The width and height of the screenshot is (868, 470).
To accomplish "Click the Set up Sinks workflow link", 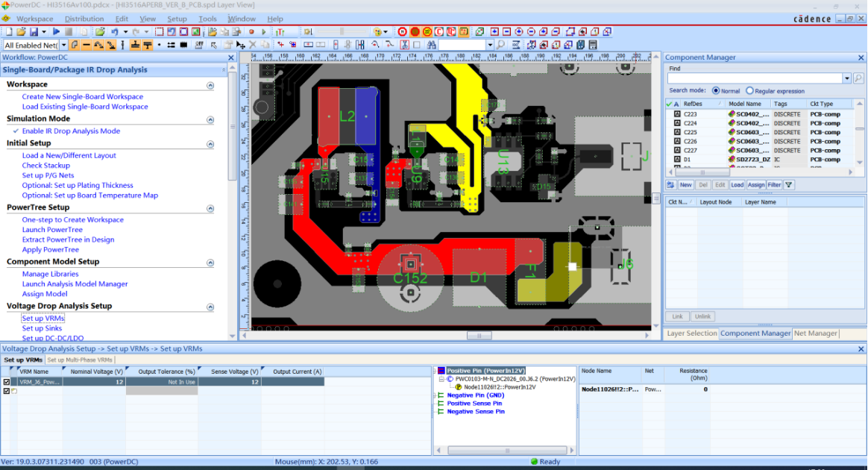I will (42, 328).
